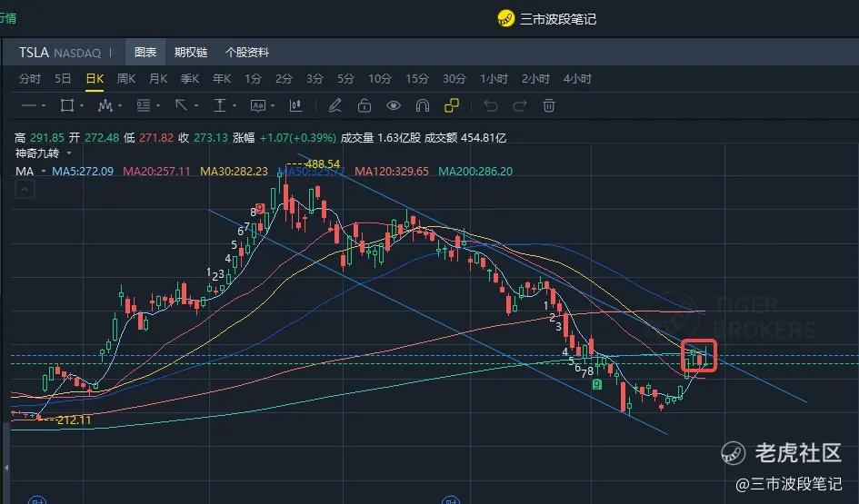Expand the rectangle tool dropdown arrow
The image size is (859, 504).
pyautogui.click(x=82, y=106)
